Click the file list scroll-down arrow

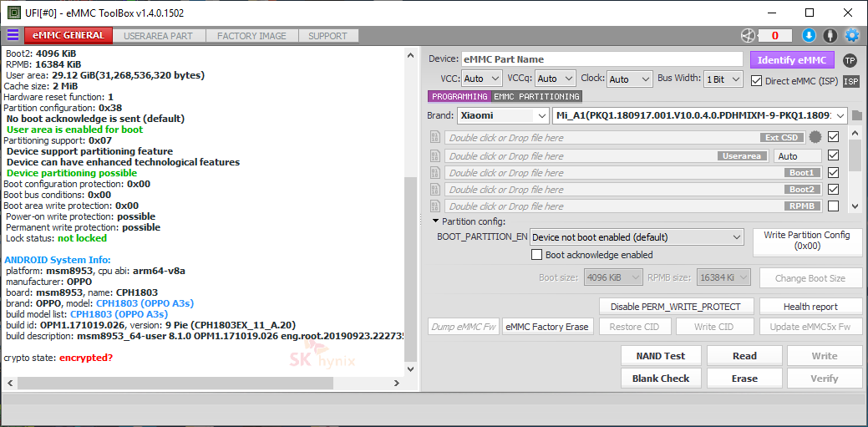(x=854, y=205)
